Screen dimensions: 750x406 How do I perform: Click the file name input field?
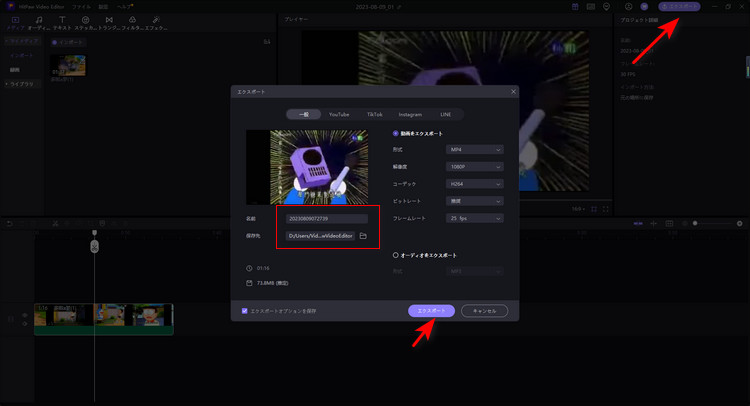[327, 218]
